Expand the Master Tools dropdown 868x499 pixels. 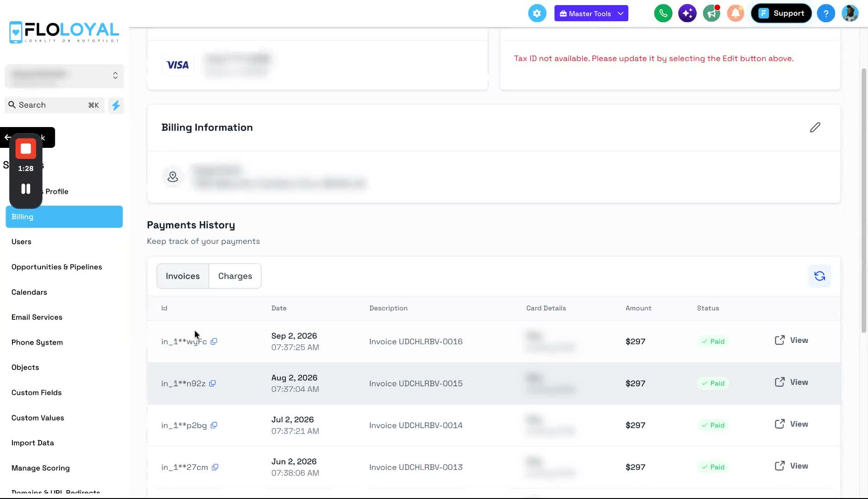(591, 13)
